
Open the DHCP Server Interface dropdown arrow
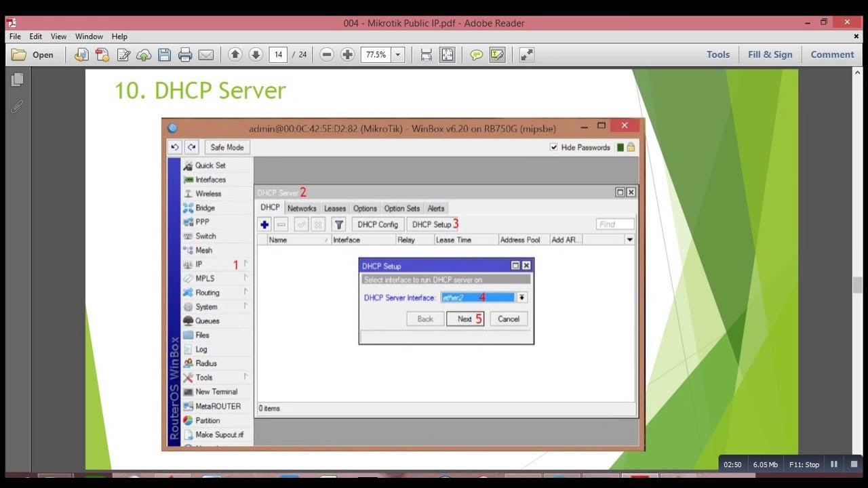(521, 297)
